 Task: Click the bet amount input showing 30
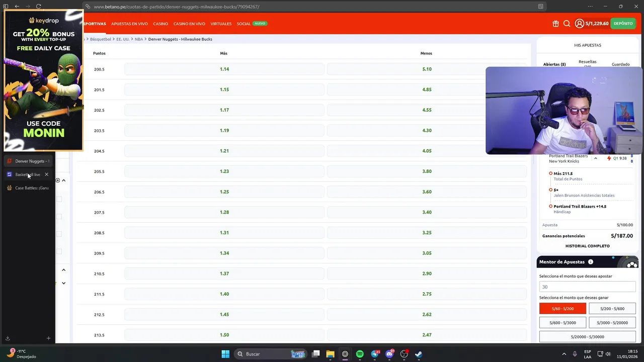(x=587, y=287)
